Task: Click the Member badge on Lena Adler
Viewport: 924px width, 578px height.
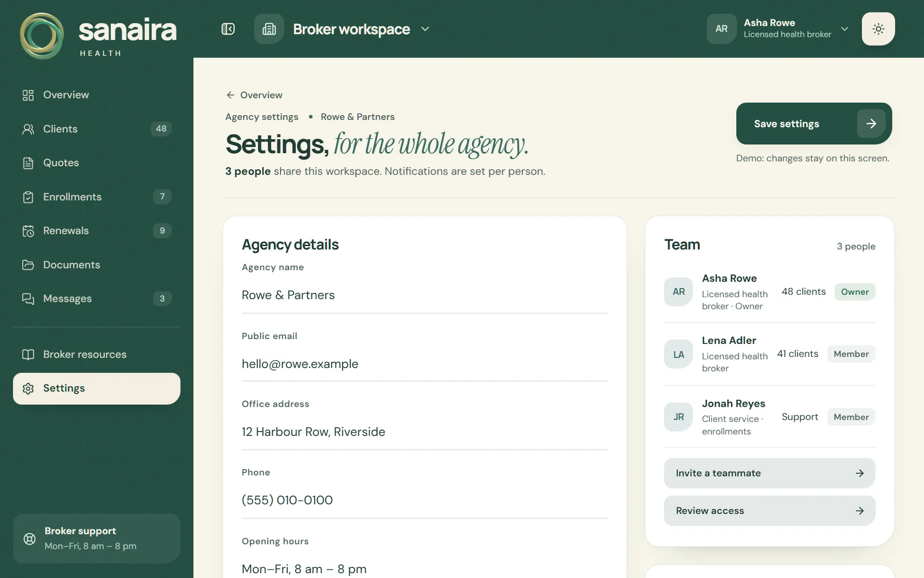Action: pyautogui.click(x=851, y=354)
